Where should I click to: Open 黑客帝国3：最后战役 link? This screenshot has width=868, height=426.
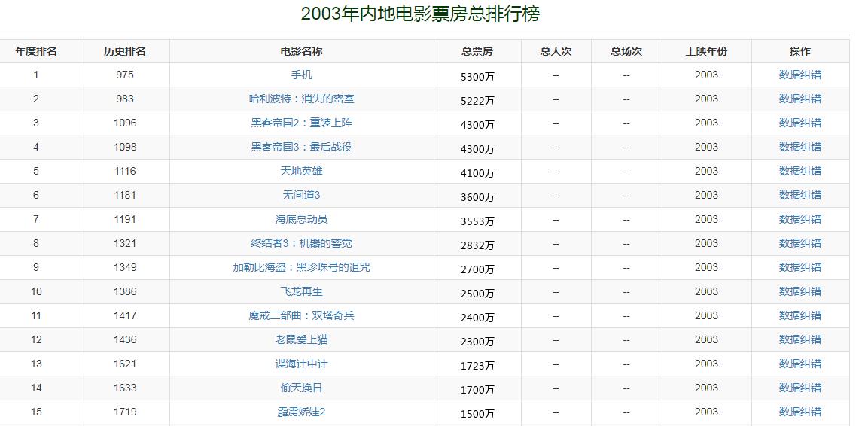pos(301,147)
